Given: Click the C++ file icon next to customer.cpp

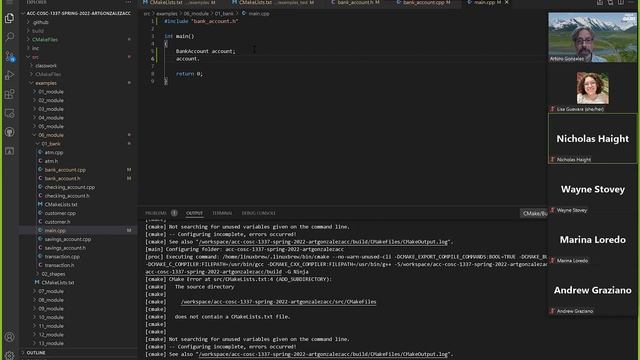Looking at the screenshot, I should pos(40,213).
